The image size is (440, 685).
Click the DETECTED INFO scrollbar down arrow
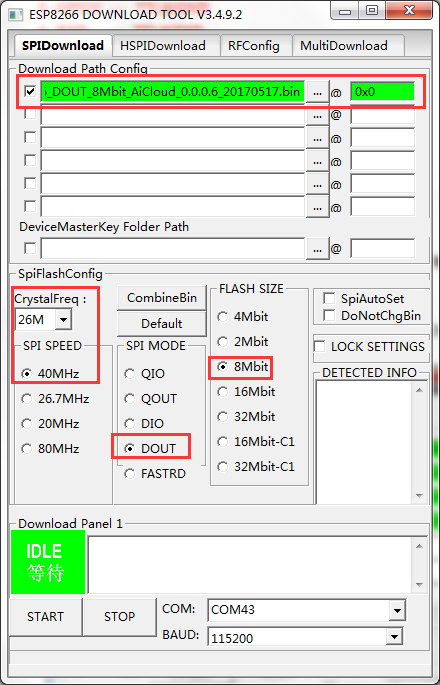point(419,495)
